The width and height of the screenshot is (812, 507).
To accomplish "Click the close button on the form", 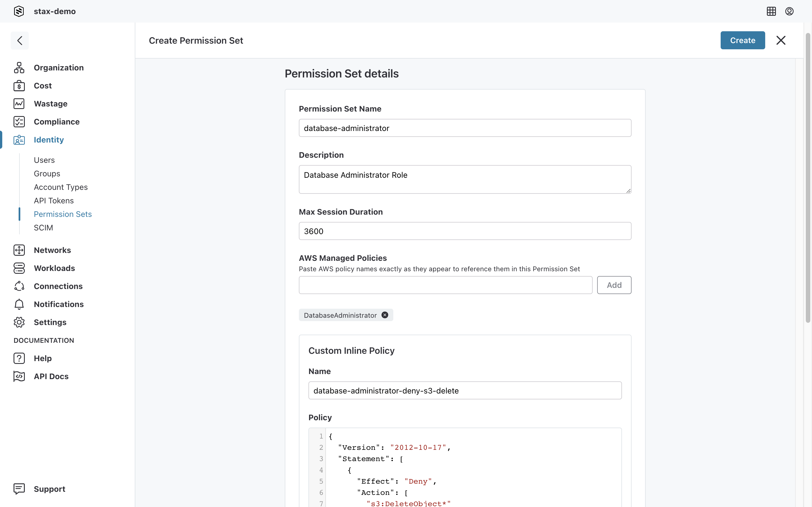I will (780, 40).
